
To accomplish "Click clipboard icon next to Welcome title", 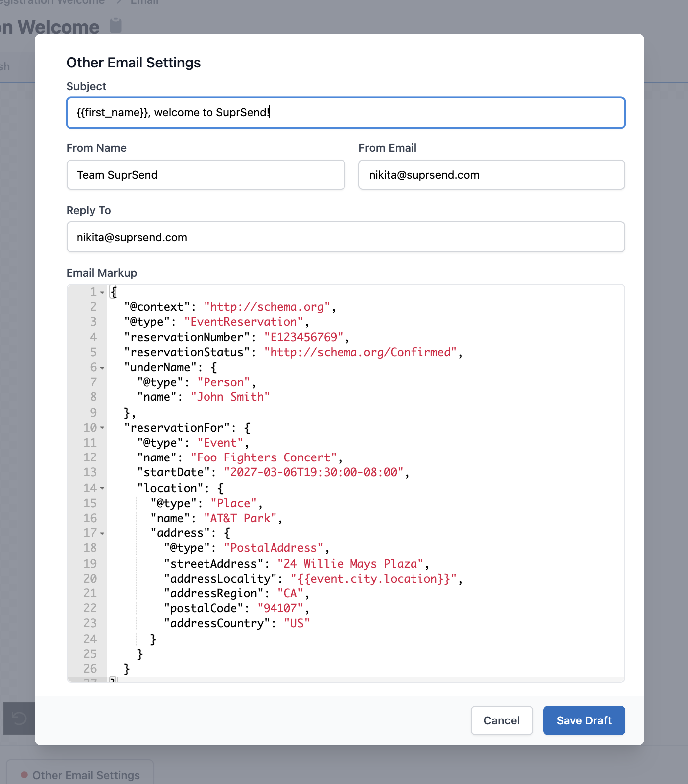I will pos(116,25).
